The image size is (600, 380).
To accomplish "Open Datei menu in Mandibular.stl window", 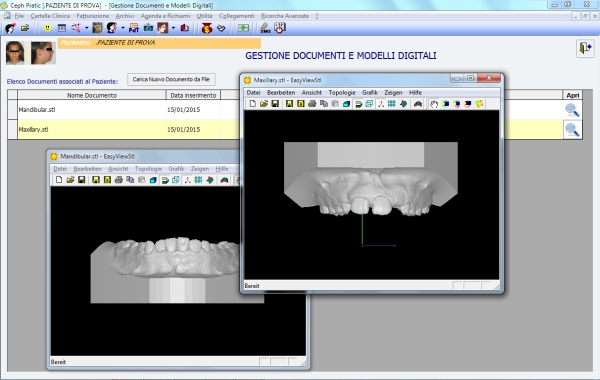I will pyautogui.click(x=60, y=169).
